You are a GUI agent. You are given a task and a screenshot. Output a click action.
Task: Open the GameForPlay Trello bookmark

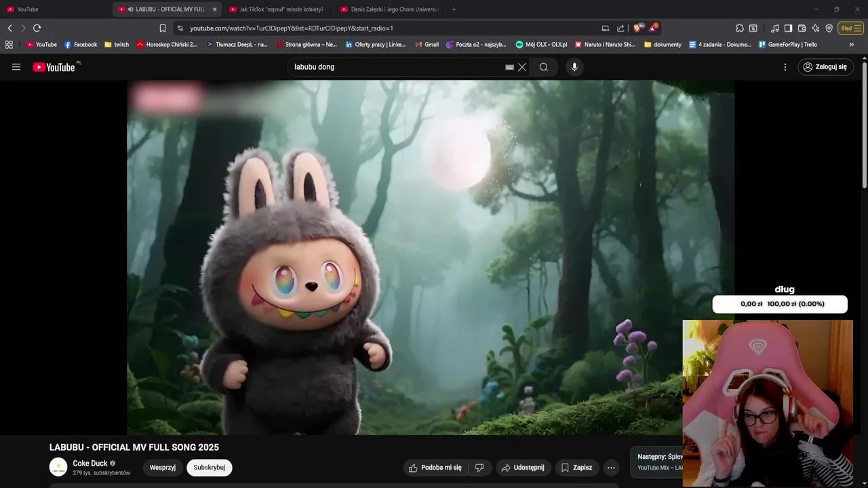[x=788, y=45]
